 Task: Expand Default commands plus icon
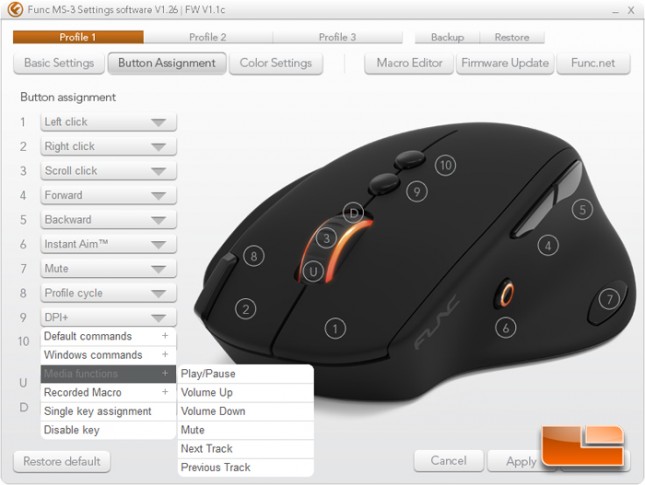[165, 336]
